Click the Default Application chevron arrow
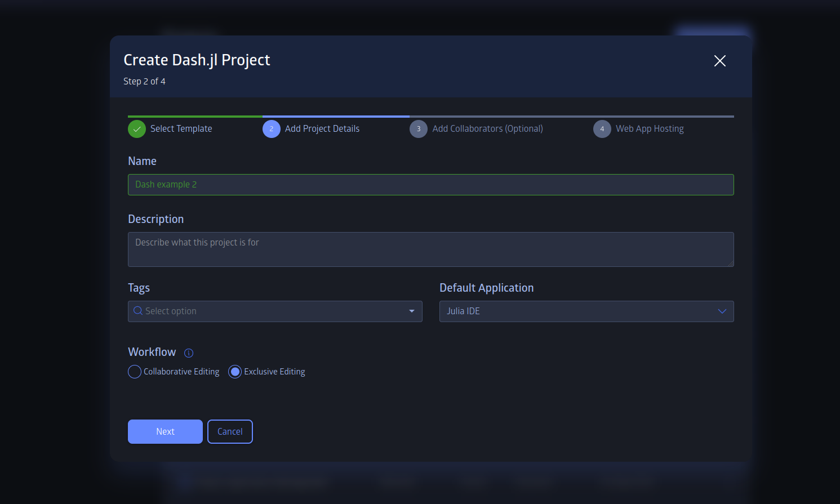840x504 pixels. [722, 311]
